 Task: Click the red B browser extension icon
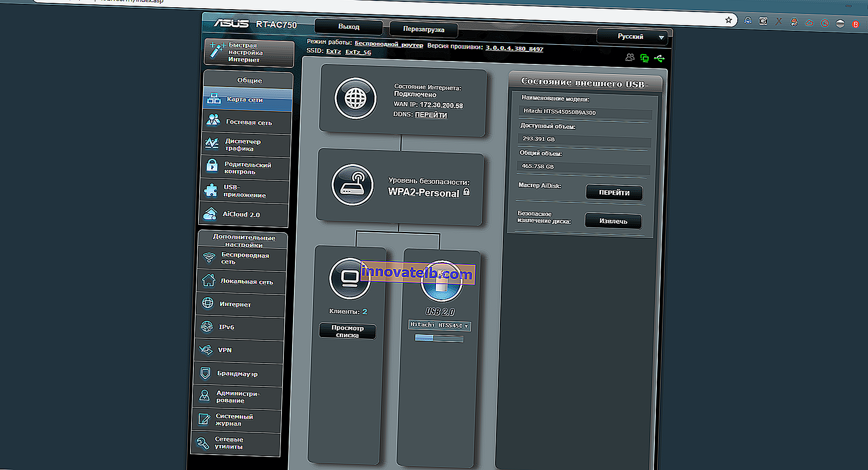(855, 24)
